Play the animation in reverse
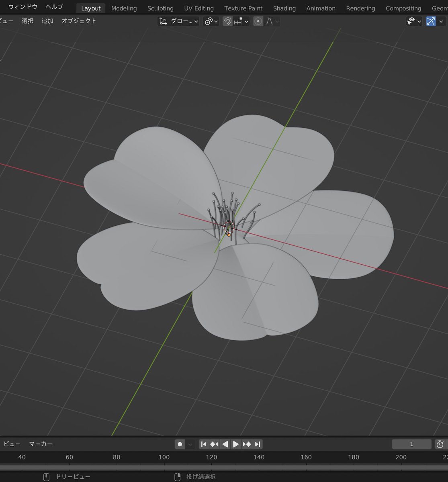The width and height of the screenshot is (448, 482). pos(225,444)
